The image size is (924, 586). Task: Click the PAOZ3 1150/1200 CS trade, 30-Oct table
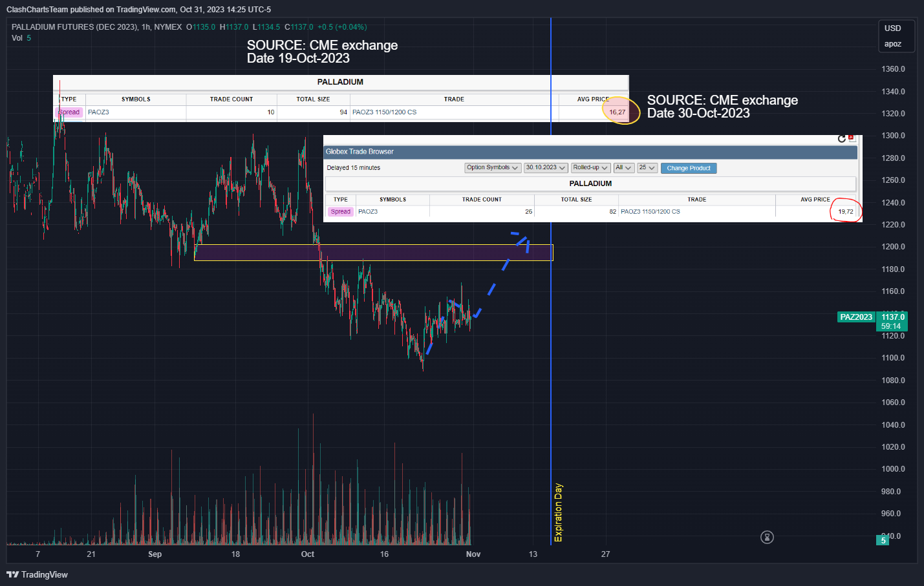click(650, 211)
